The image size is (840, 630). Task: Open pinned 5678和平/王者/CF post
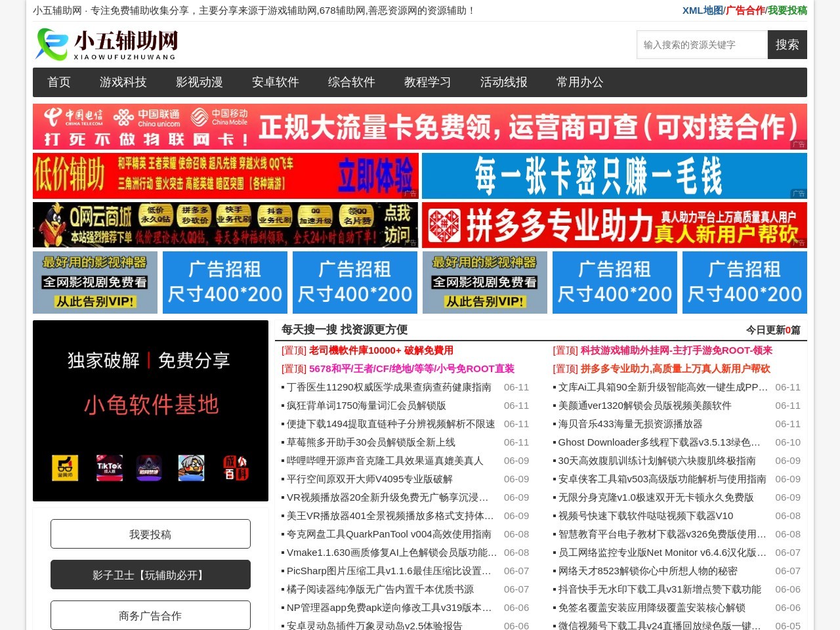coord(411,369)
